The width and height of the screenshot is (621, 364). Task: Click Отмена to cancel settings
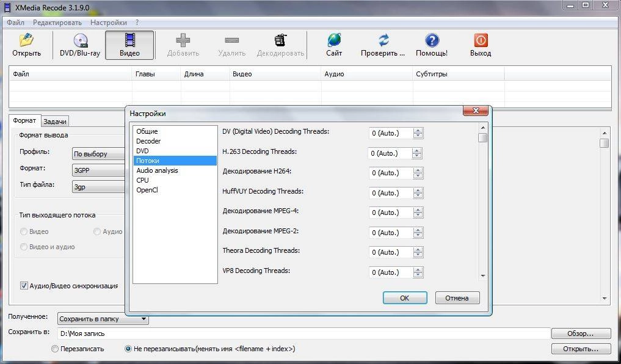[457, 298]
